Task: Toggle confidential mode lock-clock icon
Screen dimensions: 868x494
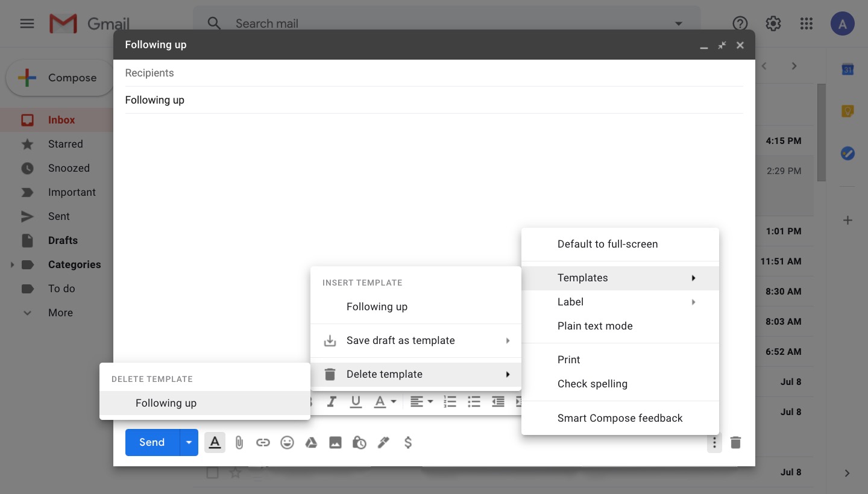Action: coord(359,443)
